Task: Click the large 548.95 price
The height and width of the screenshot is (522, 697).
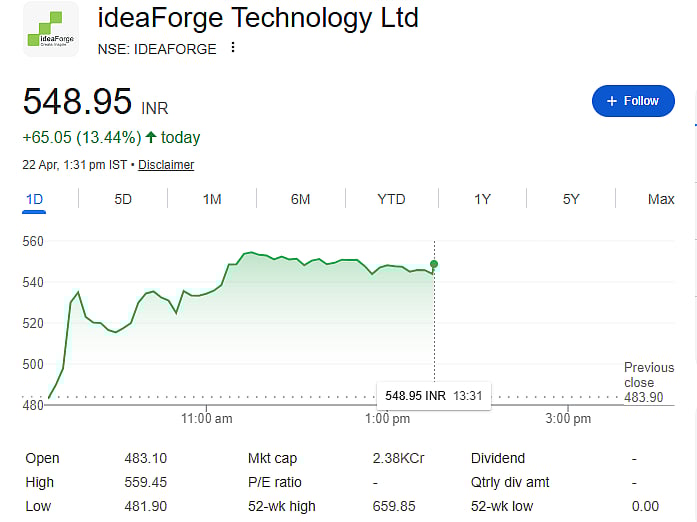Action: [x=77, y=101]
